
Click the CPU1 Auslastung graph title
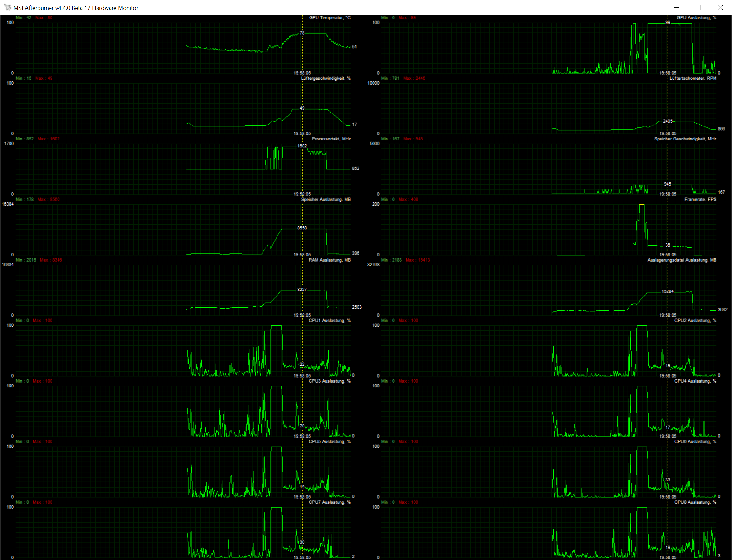329,321
